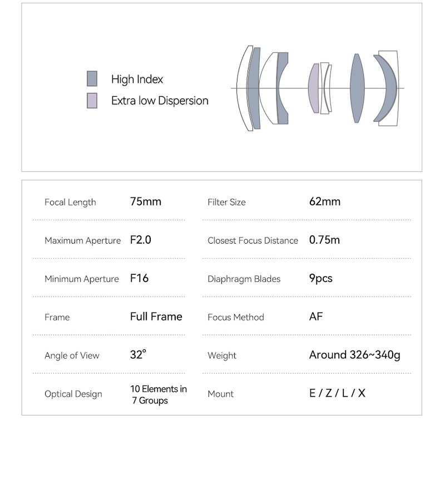
Task: Click the Around 326~340g weight value
Action: pyautogui.click(x=355, y=355)
